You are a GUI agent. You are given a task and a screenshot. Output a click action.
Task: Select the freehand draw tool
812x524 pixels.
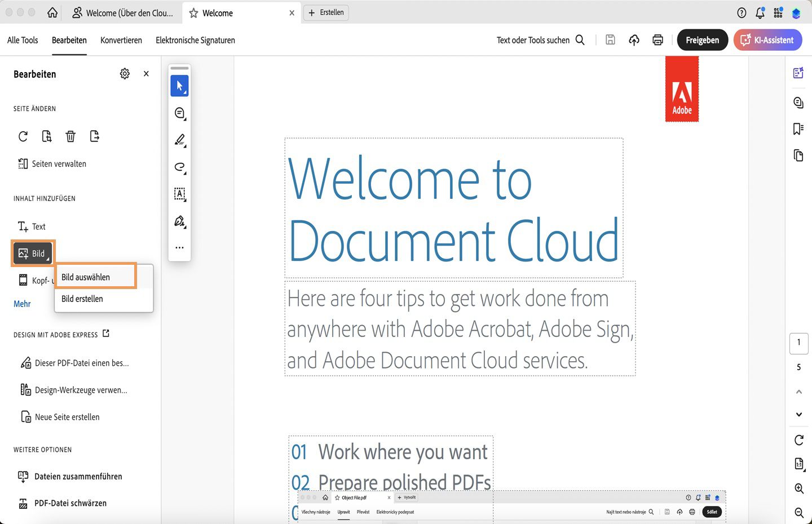[x=179, y=167]
